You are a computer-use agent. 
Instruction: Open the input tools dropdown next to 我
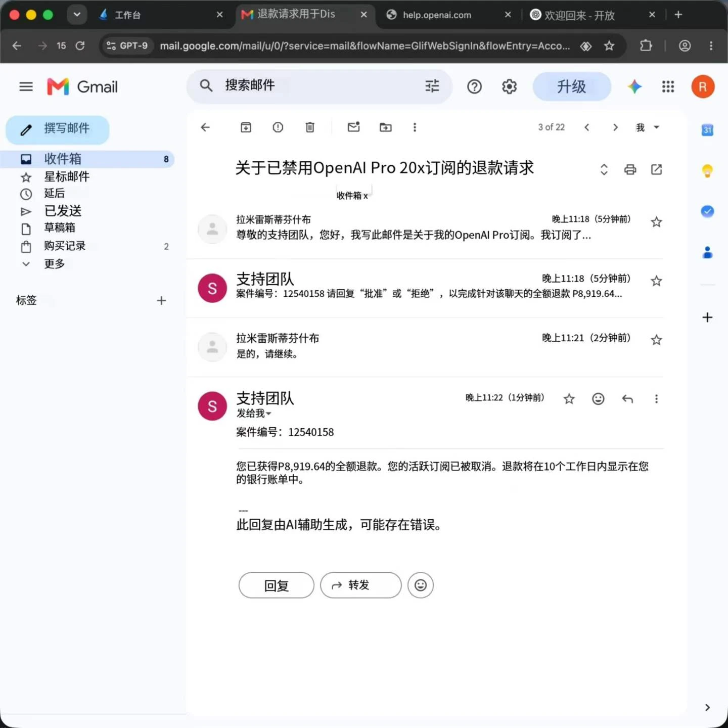click(656, 127)
